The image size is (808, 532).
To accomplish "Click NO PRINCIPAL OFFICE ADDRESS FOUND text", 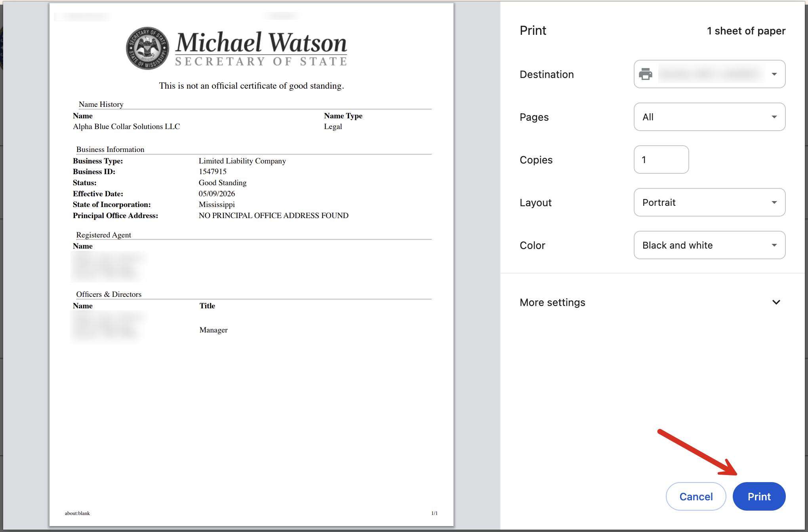I will pos(274,216).
